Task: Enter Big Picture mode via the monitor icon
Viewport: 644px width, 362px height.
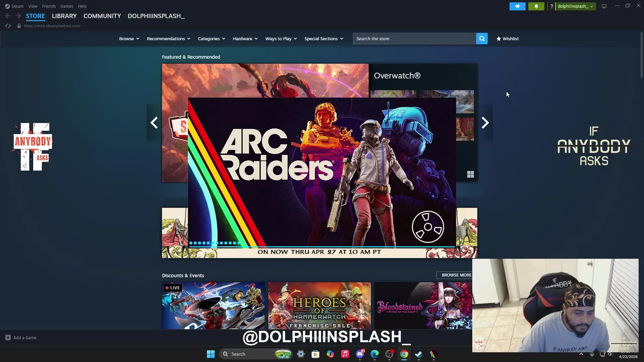Action: 604,6
